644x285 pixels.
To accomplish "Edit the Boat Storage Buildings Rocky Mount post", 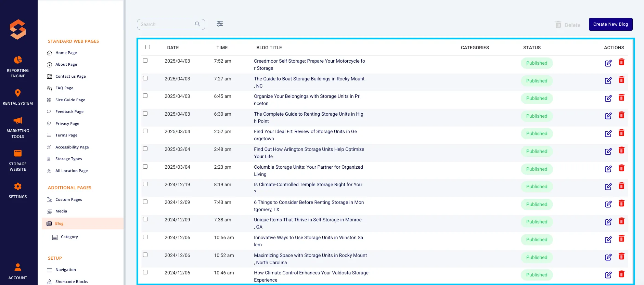I will (608, 81).
